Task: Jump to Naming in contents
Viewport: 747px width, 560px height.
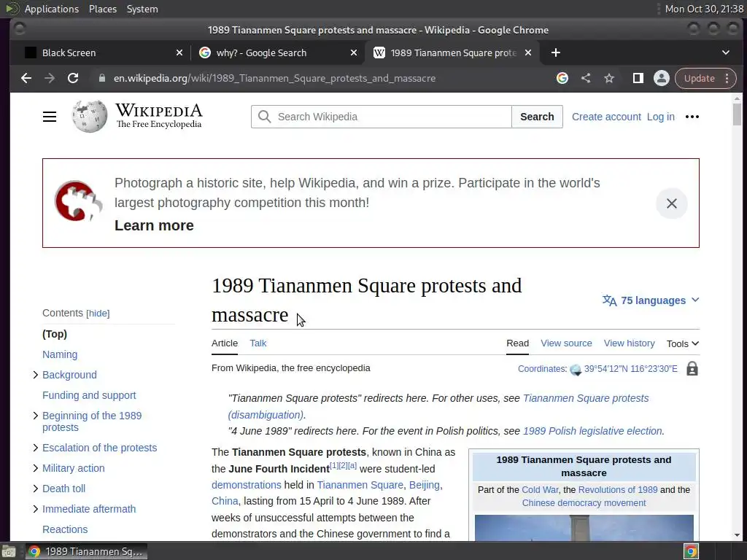Action: pyautogui.click(x=60, y=354)
